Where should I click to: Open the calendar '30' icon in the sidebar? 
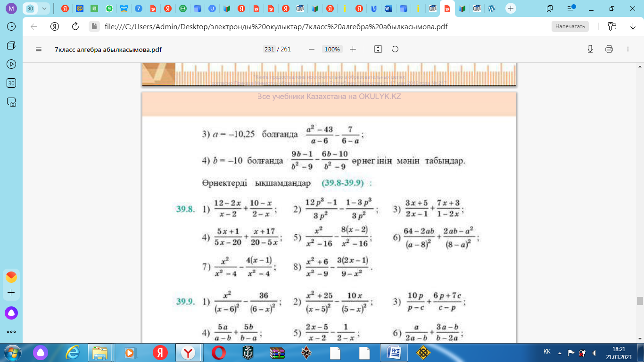tap(12, 83)
